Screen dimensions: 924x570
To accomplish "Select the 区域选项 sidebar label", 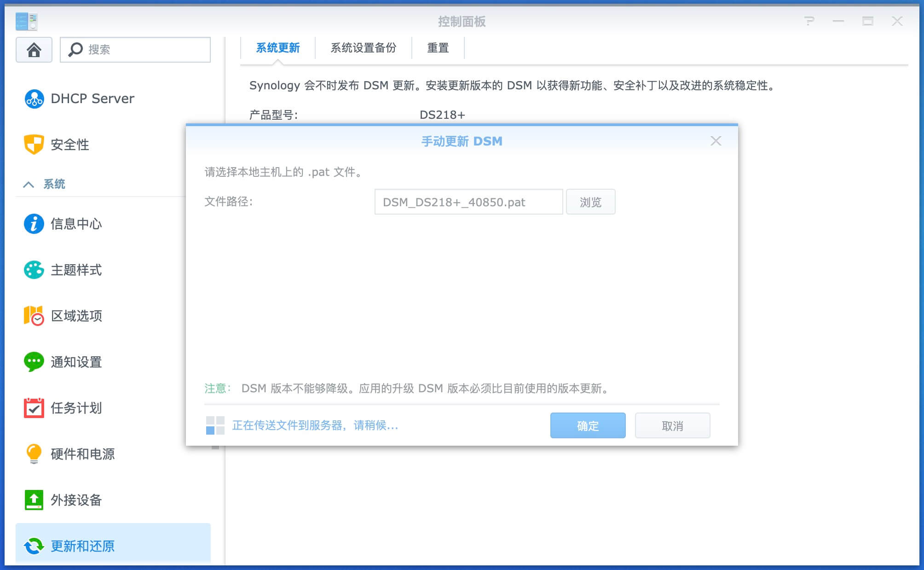I will point(76,316).
